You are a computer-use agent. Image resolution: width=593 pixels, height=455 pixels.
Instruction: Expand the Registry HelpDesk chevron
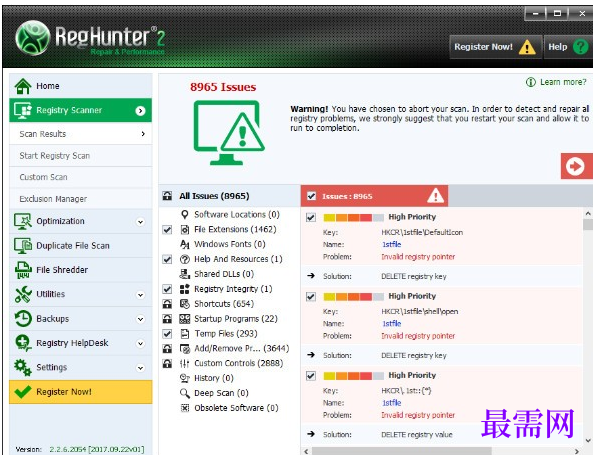[x=140, y=343]
